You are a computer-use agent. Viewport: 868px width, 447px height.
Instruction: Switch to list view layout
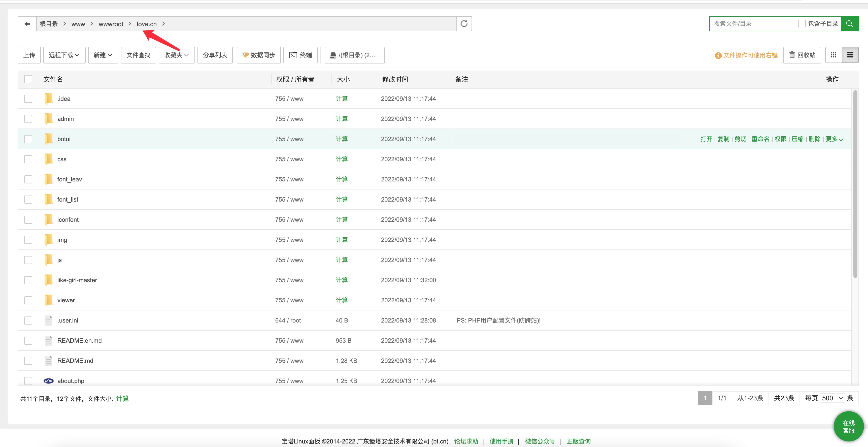pos(850,55)
